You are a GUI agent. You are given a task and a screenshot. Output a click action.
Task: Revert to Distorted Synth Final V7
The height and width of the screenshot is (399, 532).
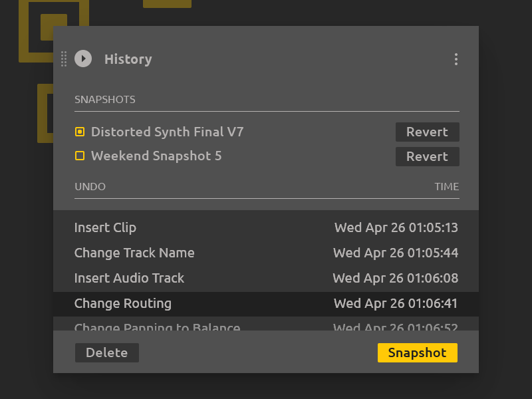click(x=428, y=132)
